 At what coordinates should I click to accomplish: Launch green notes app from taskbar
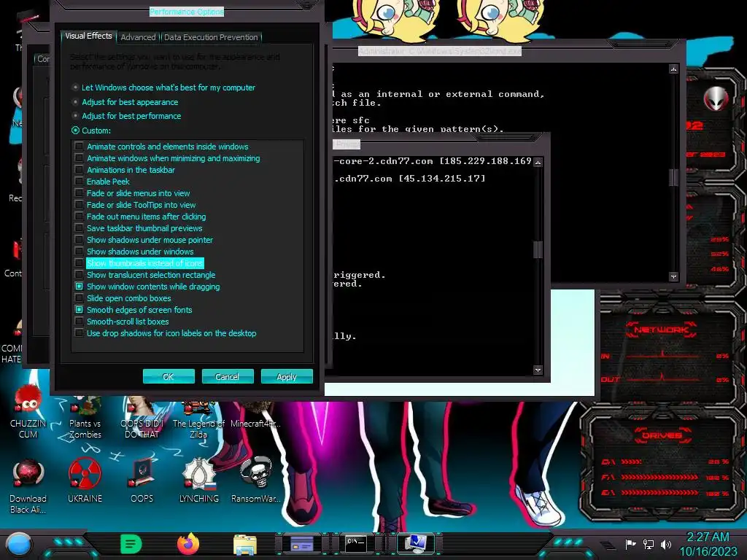click(131, 544)
